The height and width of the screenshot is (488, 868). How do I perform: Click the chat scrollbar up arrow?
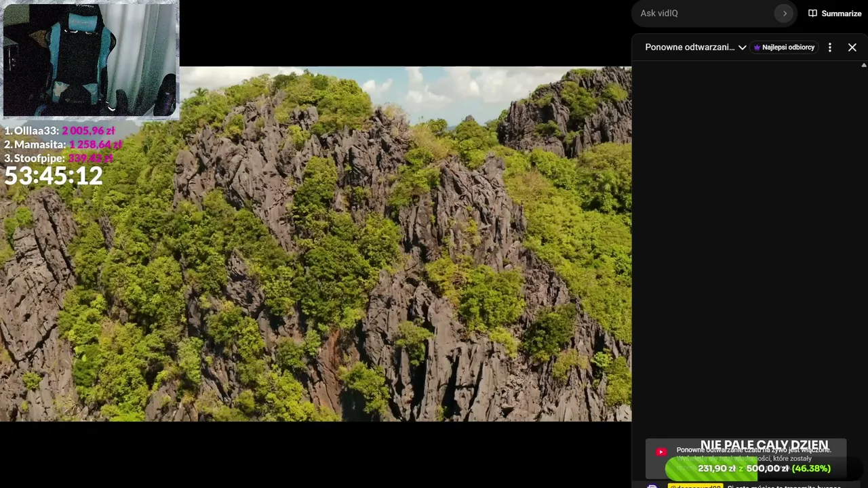click(864, 65)
